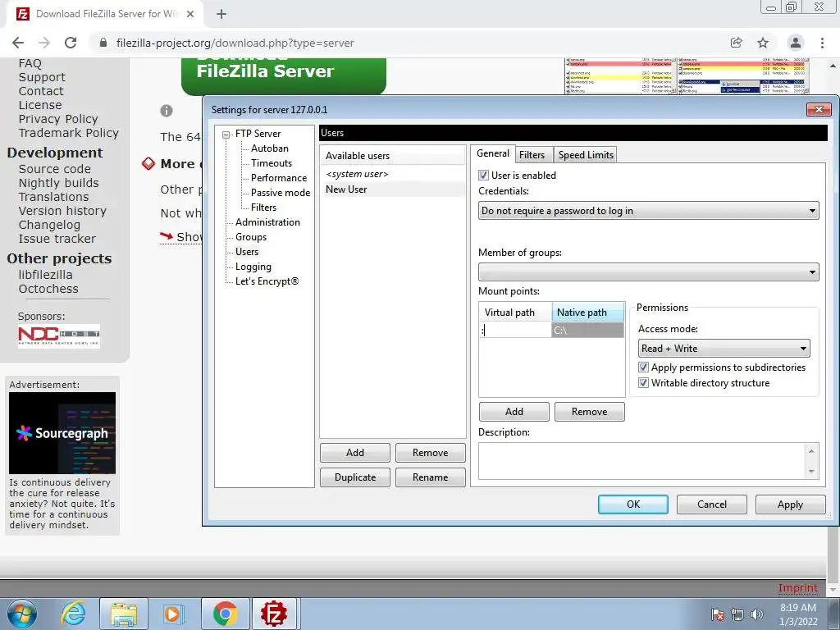Open Windows Explorer from the taskbar
Image resolution: width=840 pixels, height=630 pixels.
[124, 614]
